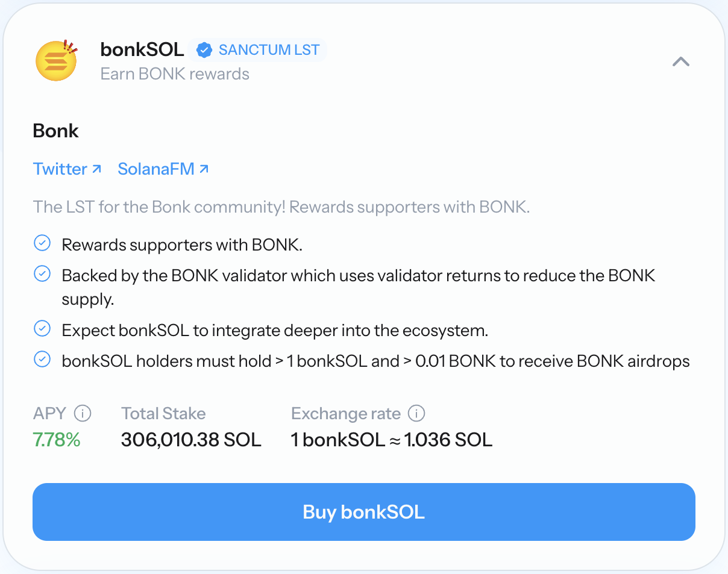Click the 1 bonkSOL ≈ 1.036 SOL rate
This screenshot has width=728, height=574.
(391, 440)
